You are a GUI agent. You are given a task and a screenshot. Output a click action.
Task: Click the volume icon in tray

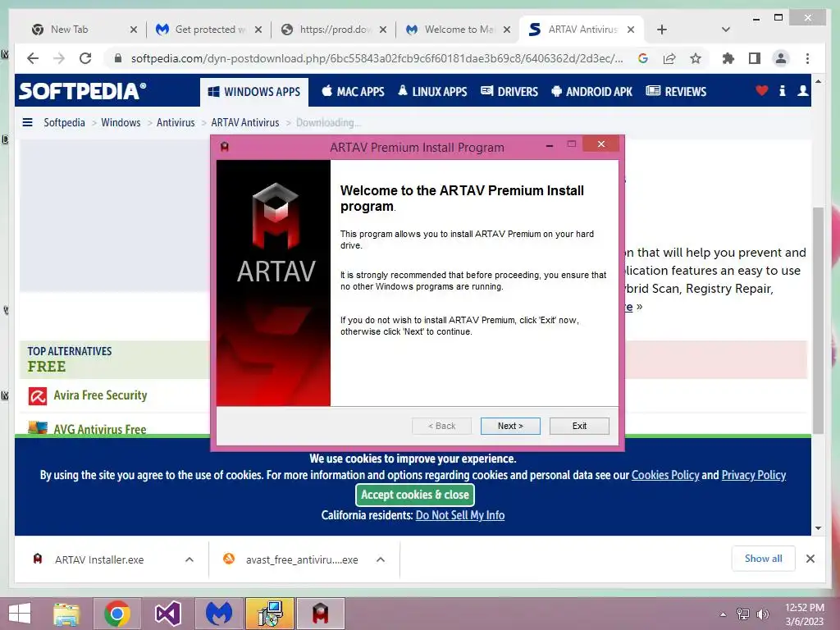(x=762, y=614)
